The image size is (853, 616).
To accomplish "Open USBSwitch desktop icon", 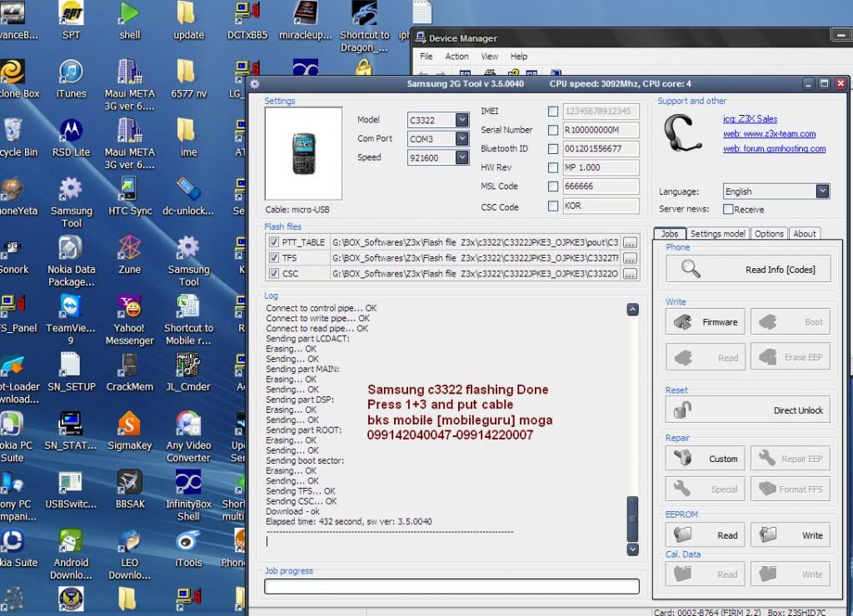I will click(x=71, y=489).
